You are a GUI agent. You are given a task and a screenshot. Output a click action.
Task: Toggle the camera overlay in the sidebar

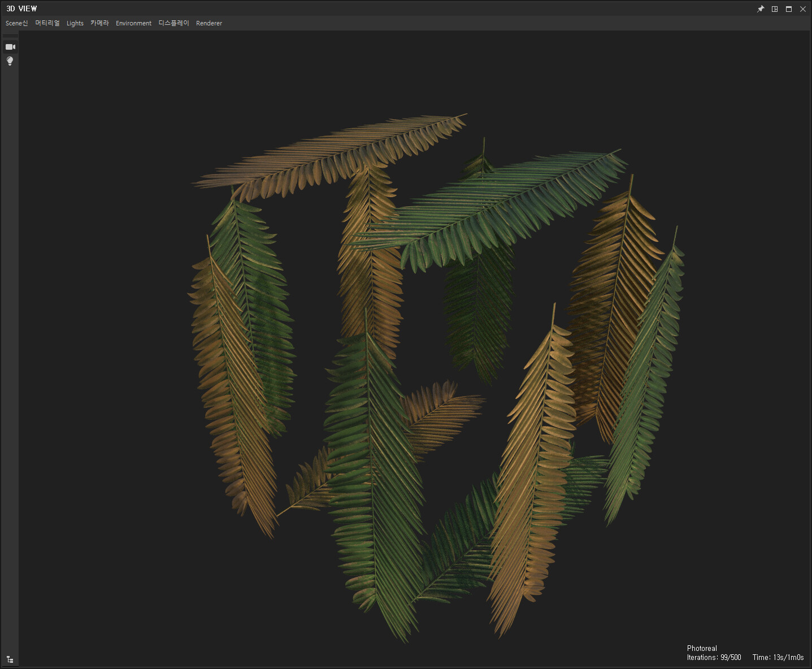10,47
